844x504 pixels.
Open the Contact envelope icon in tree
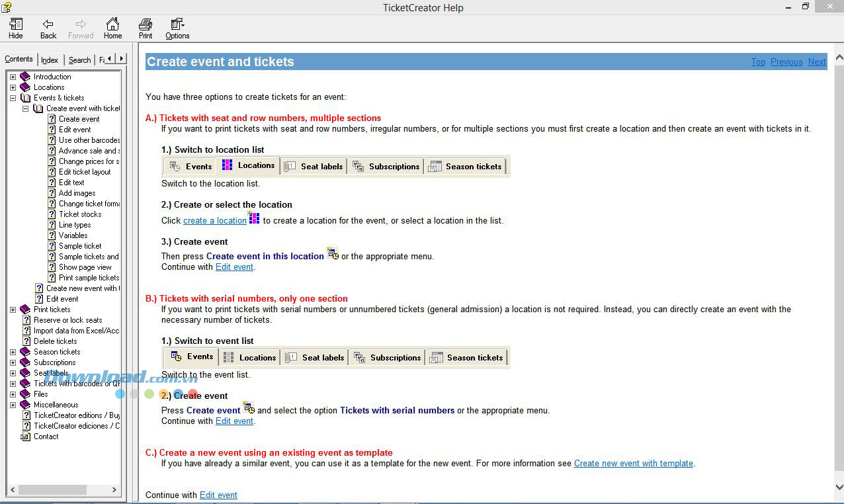tap(26, 437)
